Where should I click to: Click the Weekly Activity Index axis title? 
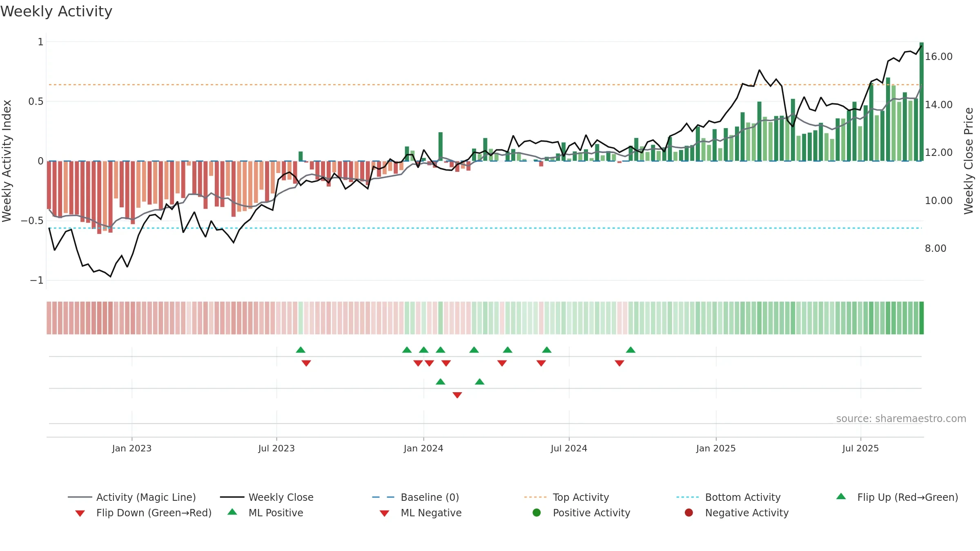coord(7,161)
